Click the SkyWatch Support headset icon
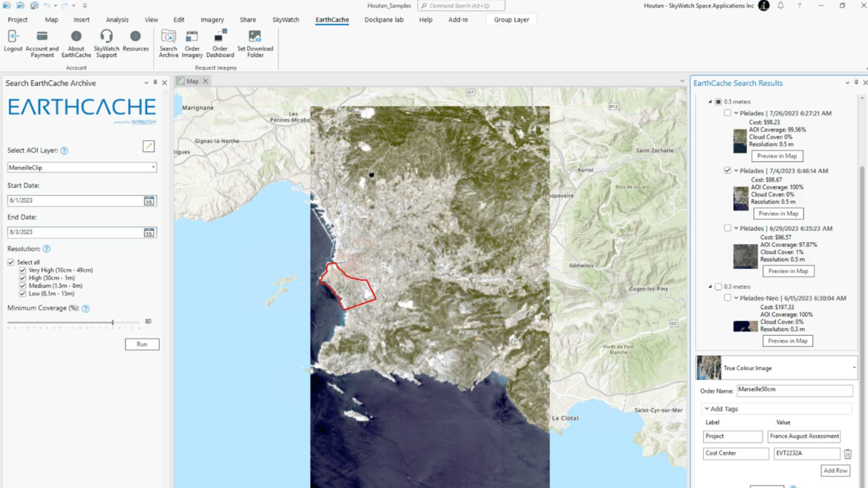 point(106,36)
